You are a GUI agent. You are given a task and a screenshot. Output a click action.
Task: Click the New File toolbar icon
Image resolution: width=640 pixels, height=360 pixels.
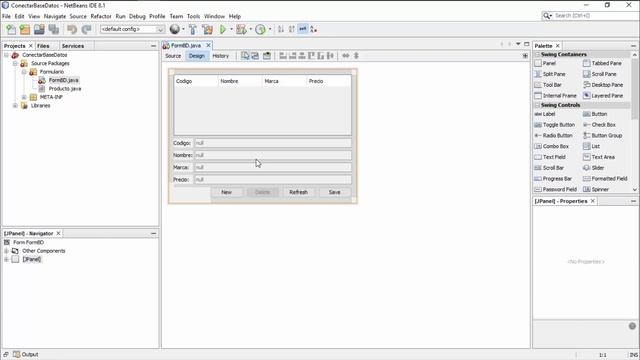pyautogui.click(x=11, y=29)
